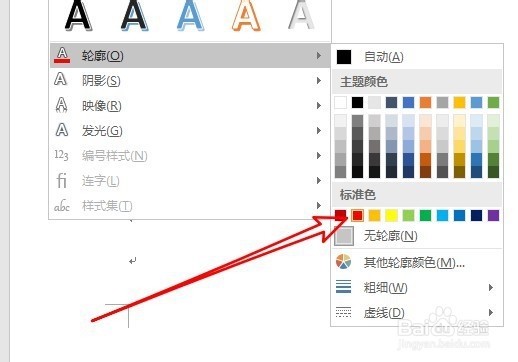Select green standard color

[425, 215]
